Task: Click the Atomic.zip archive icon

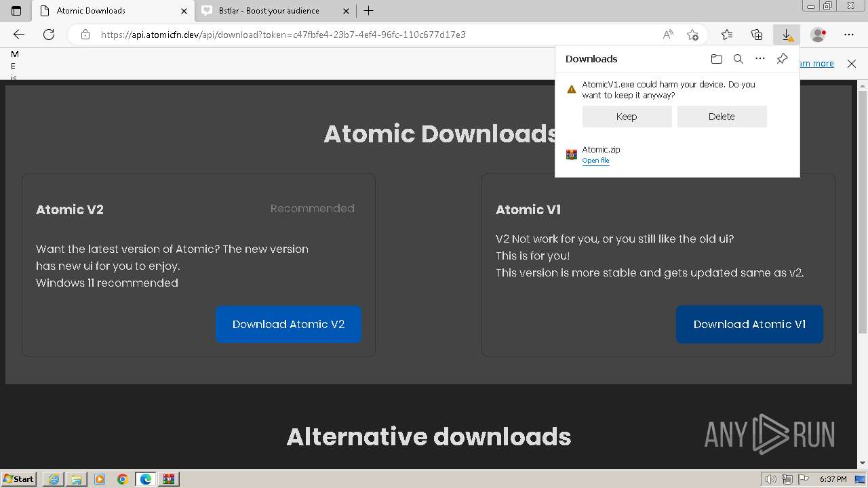Action: coord(572,155)
